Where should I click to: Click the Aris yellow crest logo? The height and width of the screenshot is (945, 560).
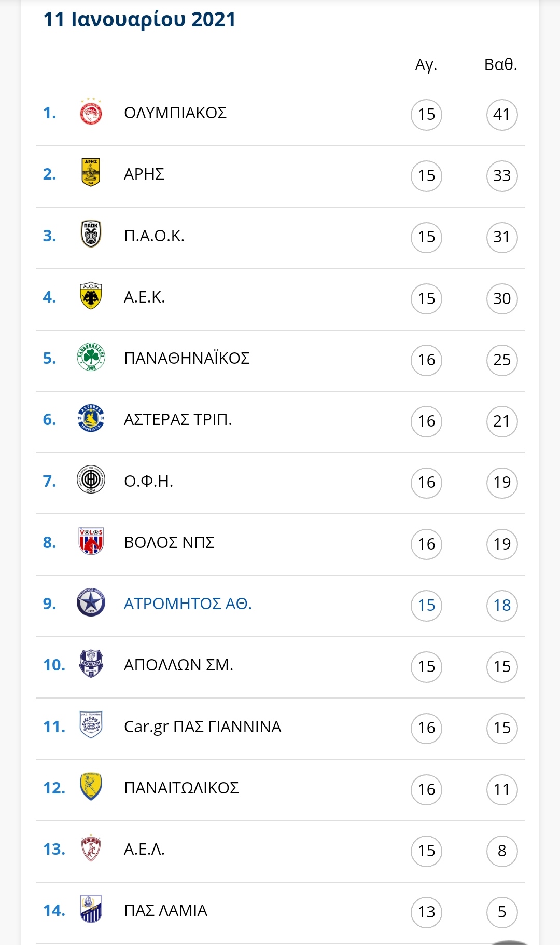point(91,173)
